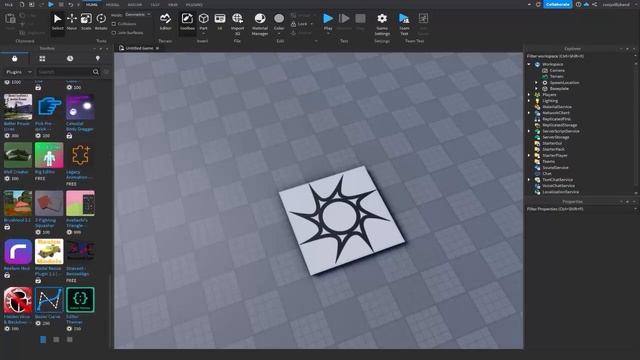
Task: Expand the Lighting node
Action: click(x=529, y=101)
